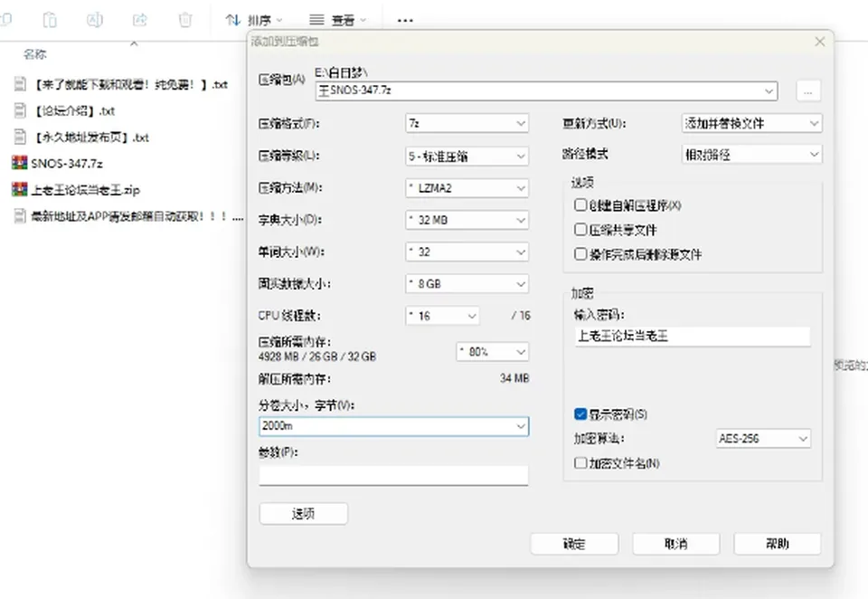
Task: Select the SNOS-347.7z archive file icon
Action: coord(19,163)
